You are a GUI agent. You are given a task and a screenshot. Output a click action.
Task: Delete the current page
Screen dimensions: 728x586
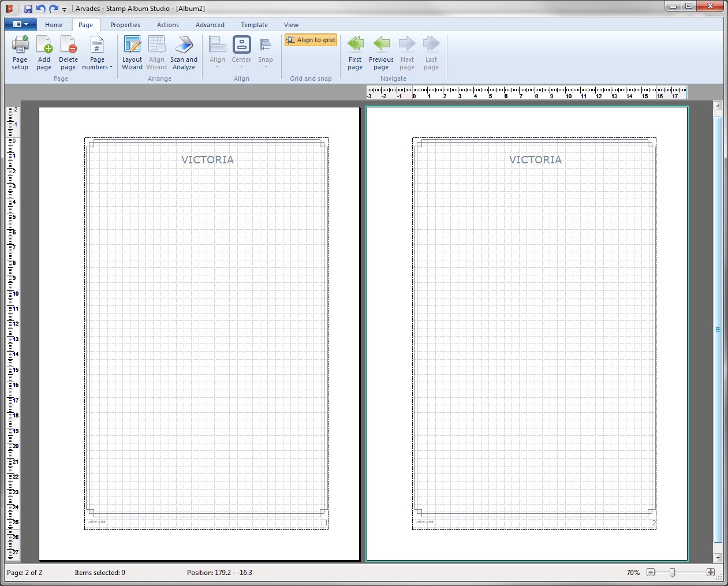click(68, 53)
